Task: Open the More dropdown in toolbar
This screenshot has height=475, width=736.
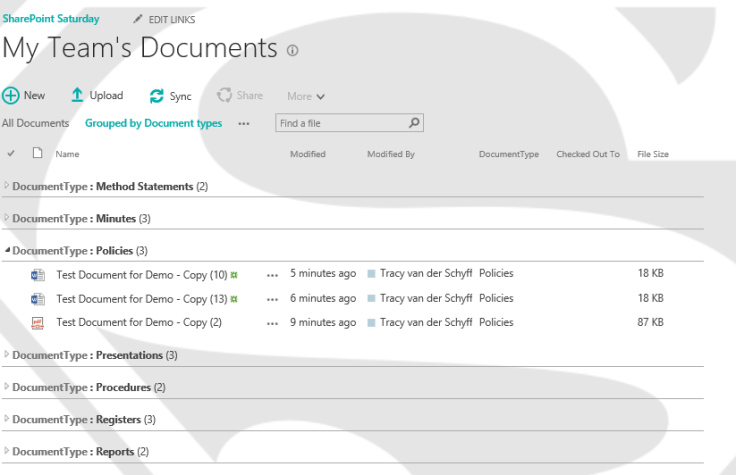Action: click(306, 97)
